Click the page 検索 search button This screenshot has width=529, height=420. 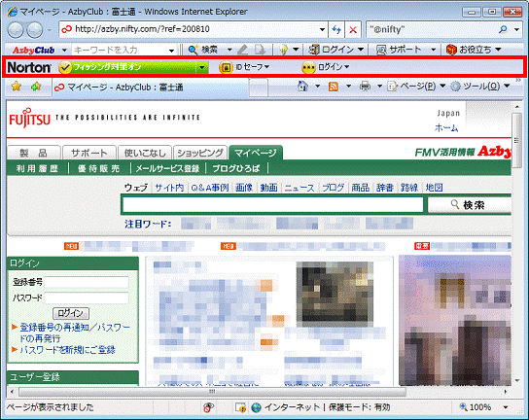tap(470, 205)
